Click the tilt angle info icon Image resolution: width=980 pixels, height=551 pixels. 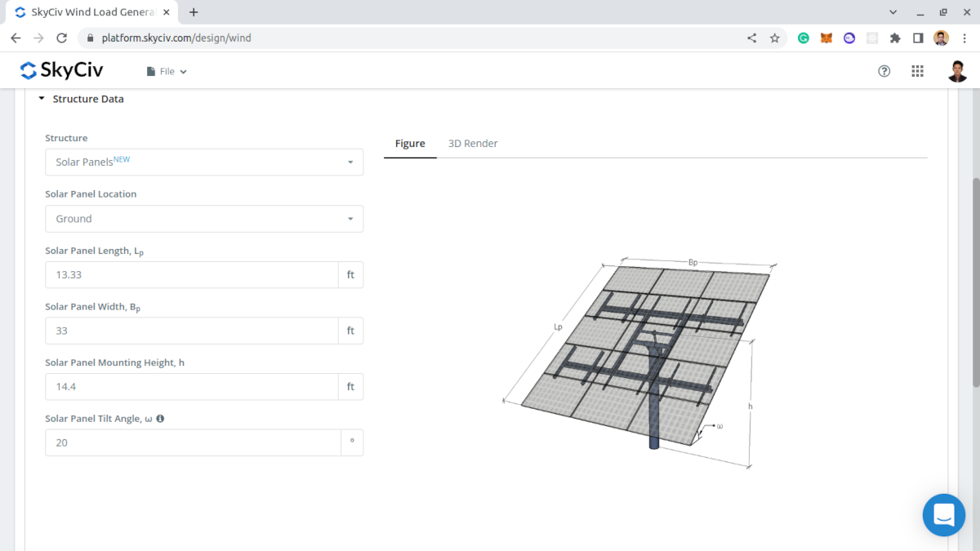160,419
